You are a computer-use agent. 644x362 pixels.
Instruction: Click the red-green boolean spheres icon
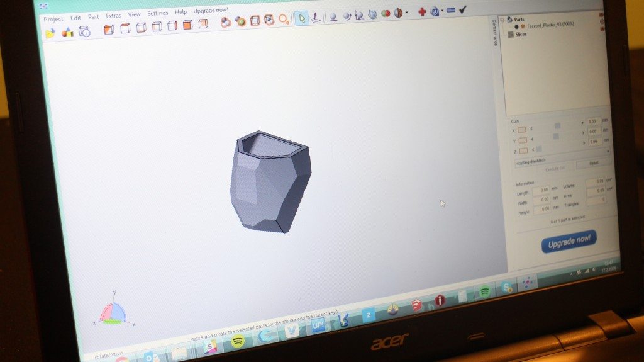coord(386,14)
